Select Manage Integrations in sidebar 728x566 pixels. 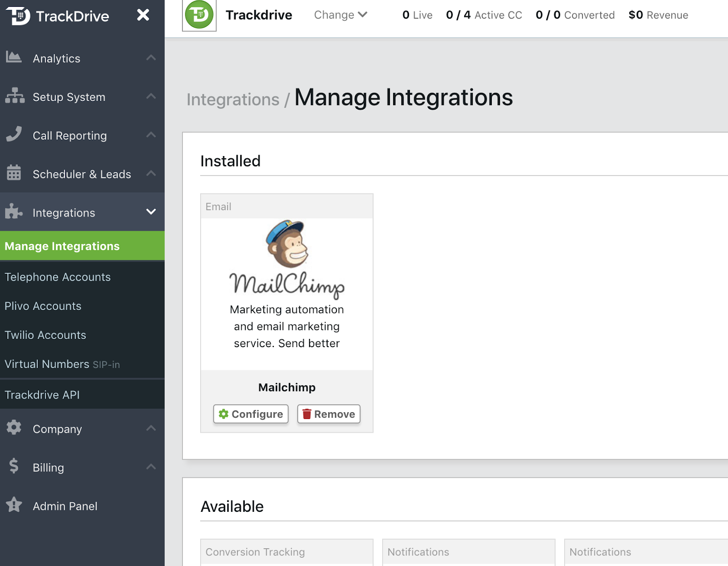tap(82, 246)
